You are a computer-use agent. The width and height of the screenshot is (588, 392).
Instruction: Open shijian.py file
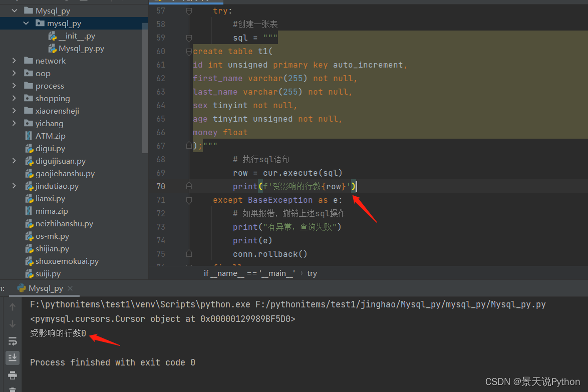click(52, 248)
